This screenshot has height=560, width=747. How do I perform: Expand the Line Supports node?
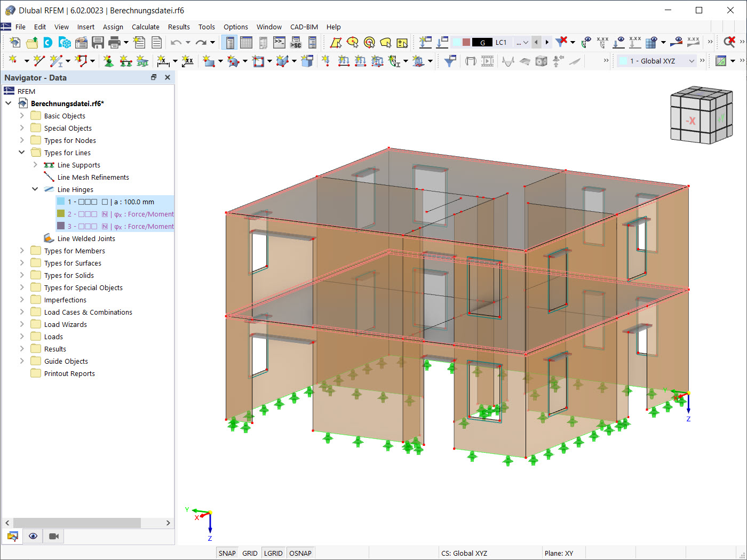pyautogui.click(x=35, y=165)
